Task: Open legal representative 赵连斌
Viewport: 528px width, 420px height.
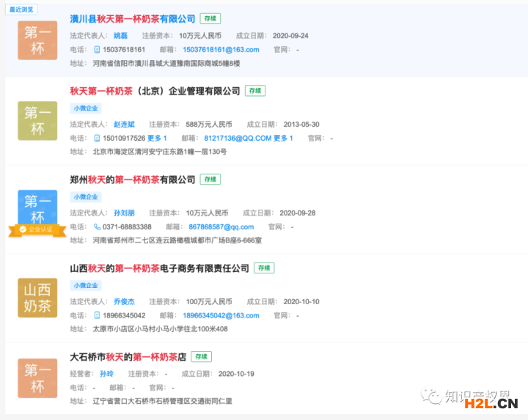Action: click(124, 125)
